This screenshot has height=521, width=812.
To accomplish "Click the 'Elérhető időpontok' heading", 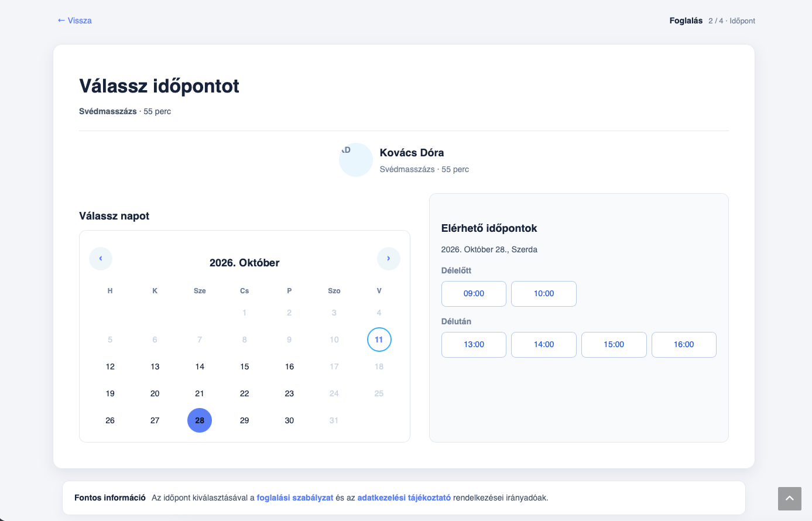I will pos(489,228).
